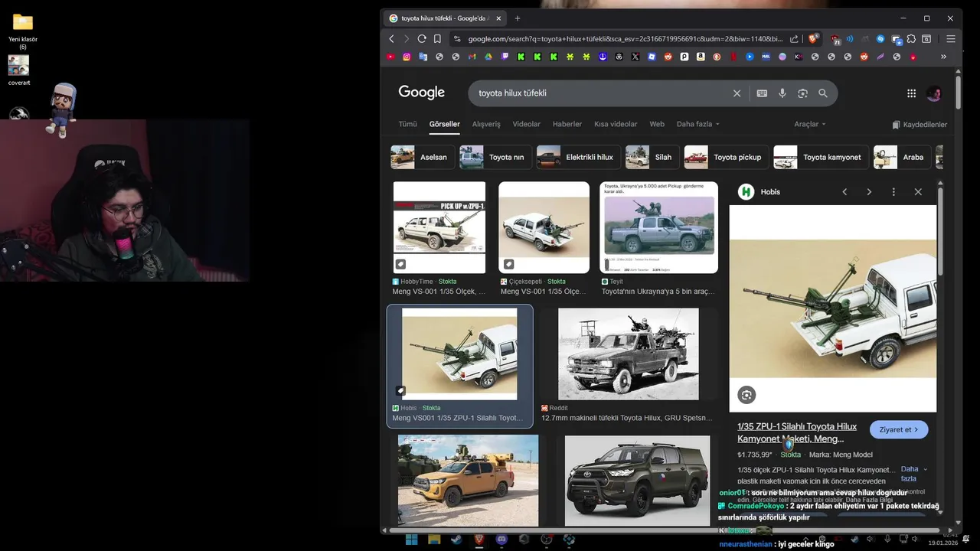
Task: Open the Google account avatar
Action: [934, 93]
